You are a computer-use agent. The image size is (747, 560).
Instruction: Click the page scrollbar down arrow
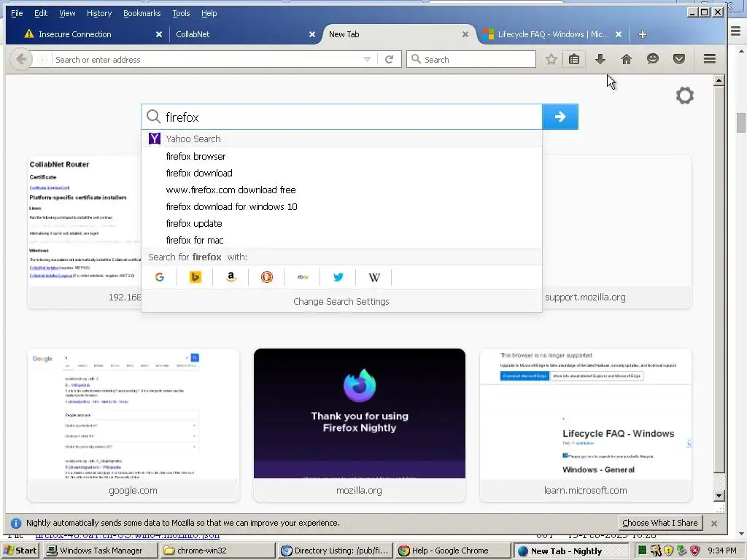click(x=719, y=496)
